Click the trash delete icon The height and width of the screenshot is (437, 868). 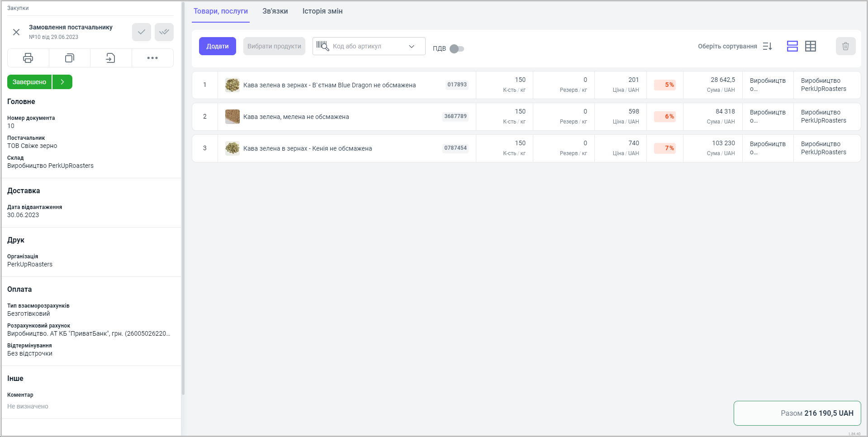845,46
